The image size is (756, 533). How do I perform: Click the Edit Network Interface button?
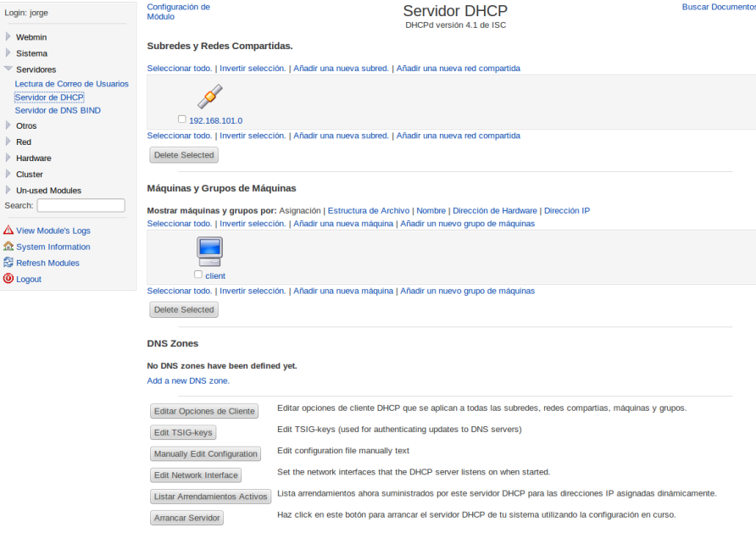coord(196,475)
